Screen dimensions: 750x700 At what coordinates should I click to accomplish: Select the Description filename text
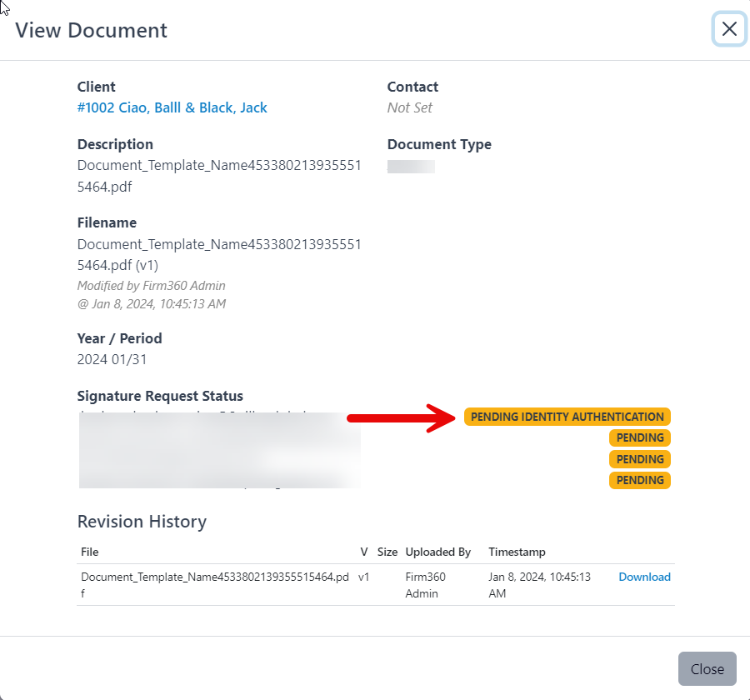click(219, 175)
